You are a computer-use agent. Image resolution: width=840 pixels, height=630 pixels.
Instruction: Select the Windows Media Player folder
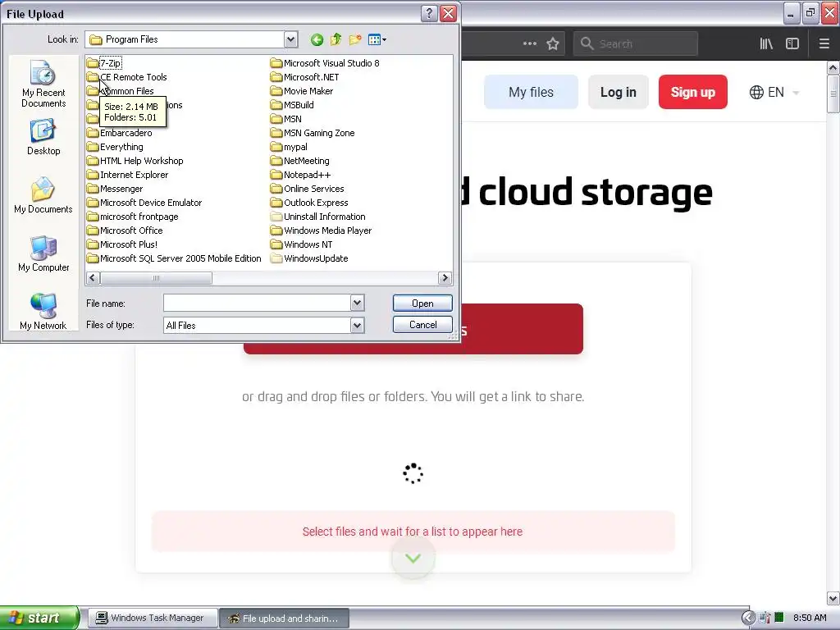322,231
